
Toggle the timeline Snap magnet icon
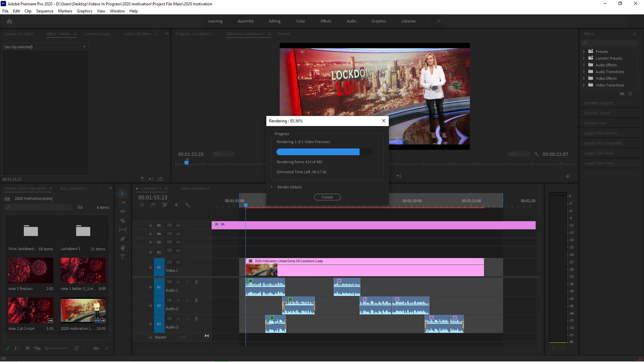[153, 205]
